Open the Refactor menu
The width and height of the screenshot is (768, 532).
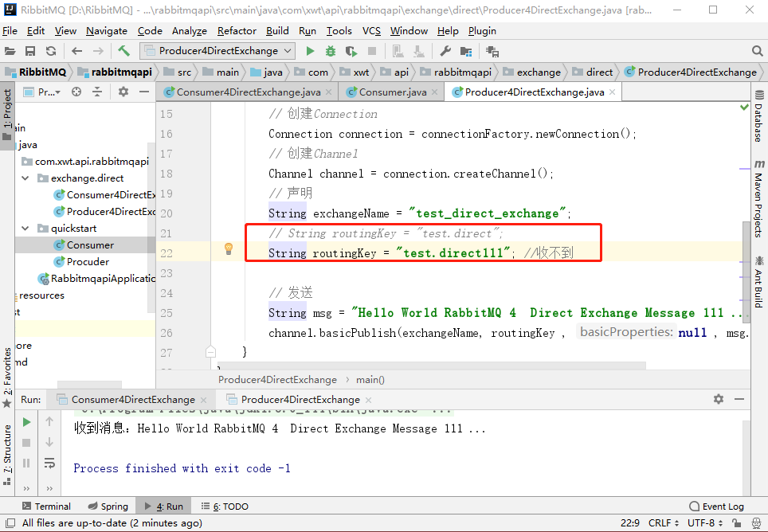(x=237, y=31)
